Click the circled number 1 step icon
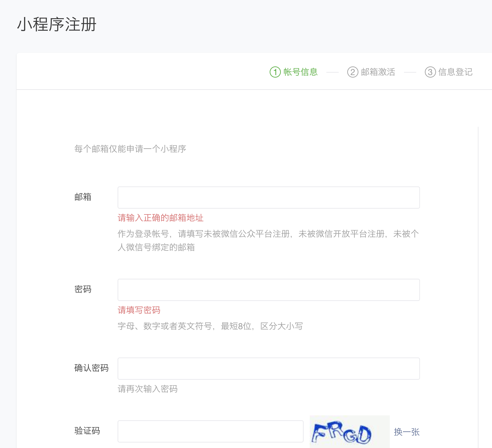This screenshot has height=448, width=492. click(x=275, y=72)
